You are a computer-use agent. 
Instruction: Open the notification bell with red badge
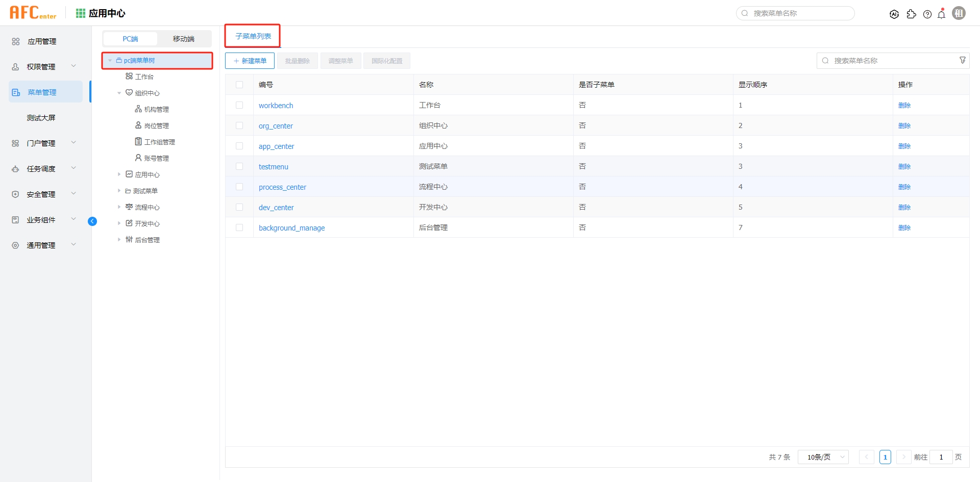point(942,14)
